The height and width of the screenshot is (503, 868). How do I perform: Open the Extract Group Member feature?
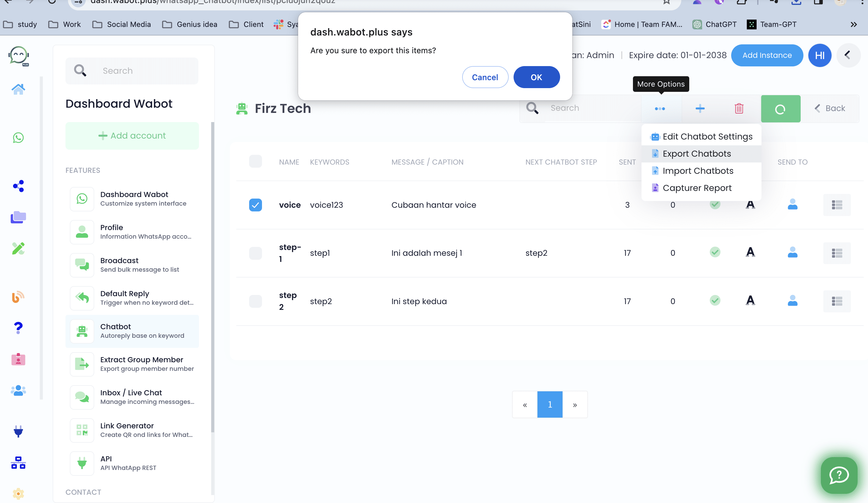click(132, 364)
